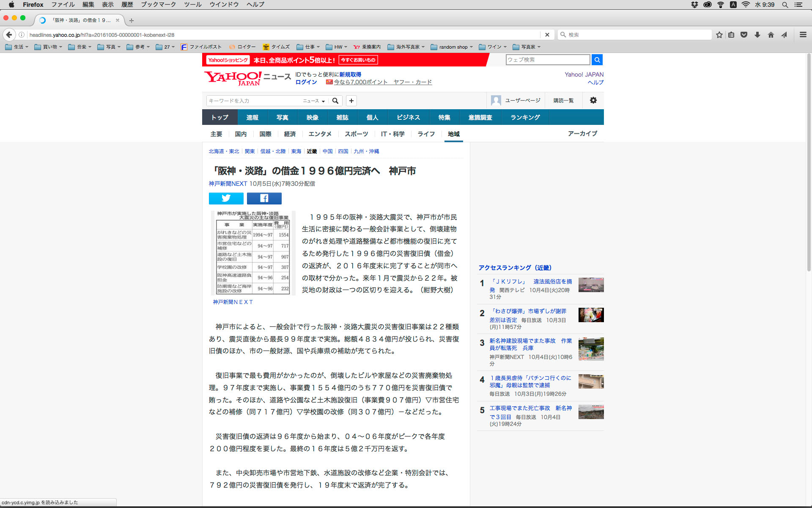Share the article on Facebook
This screenshot has height=508, width=812.
tap(264, 198)
